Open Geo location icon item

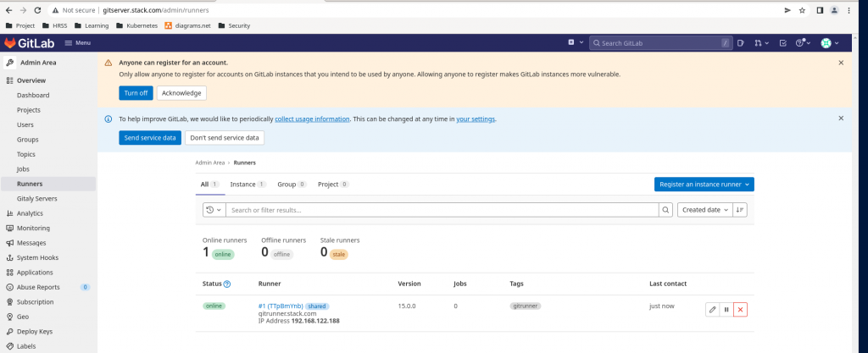9,317
